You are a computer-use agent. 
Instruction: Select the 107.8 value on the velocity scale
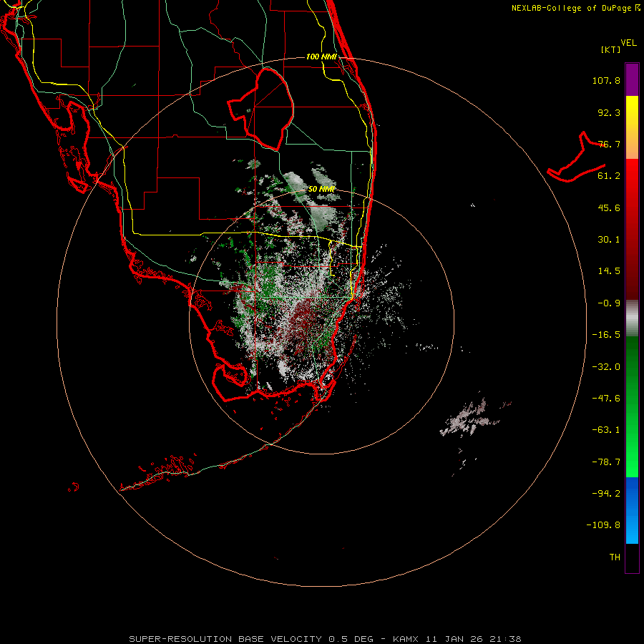point(606,80)
